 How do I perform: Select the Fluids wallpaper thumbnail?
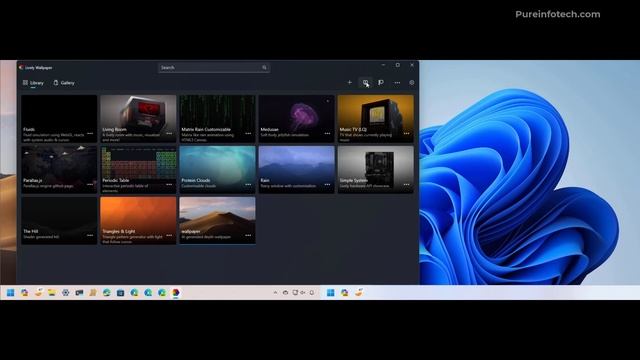(59, 119)
